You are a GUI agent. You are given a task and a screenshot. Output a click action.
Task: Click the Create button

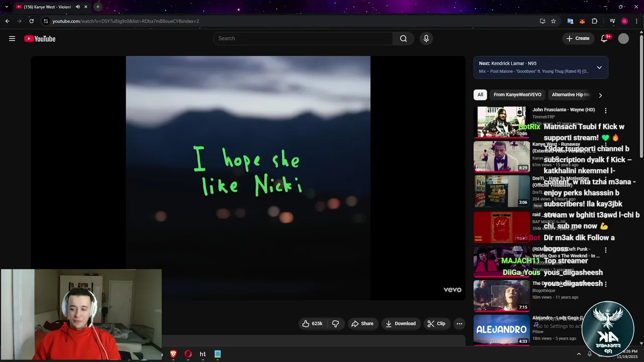[x=578, y=39]
